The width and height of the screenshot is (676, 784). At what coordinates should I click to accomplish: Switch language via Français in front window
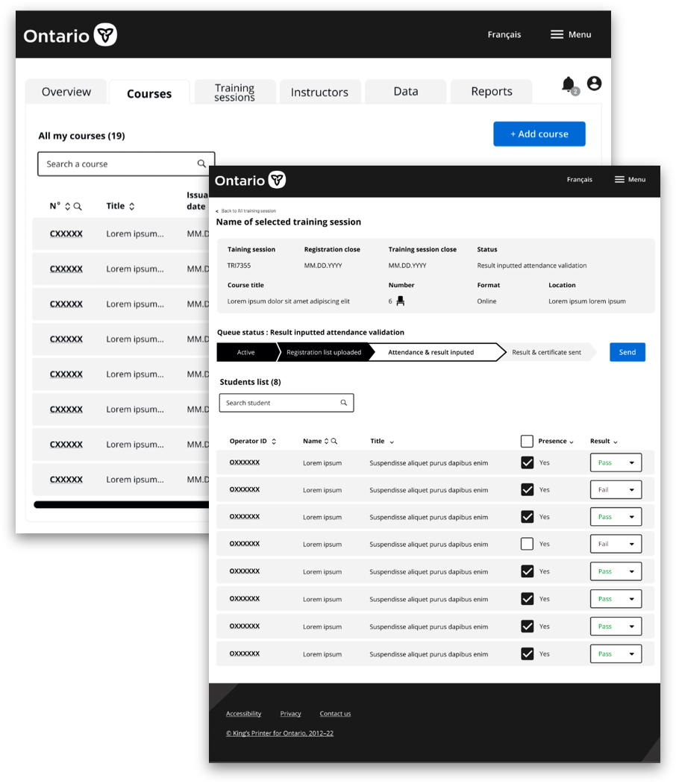[x=579, y=180]
